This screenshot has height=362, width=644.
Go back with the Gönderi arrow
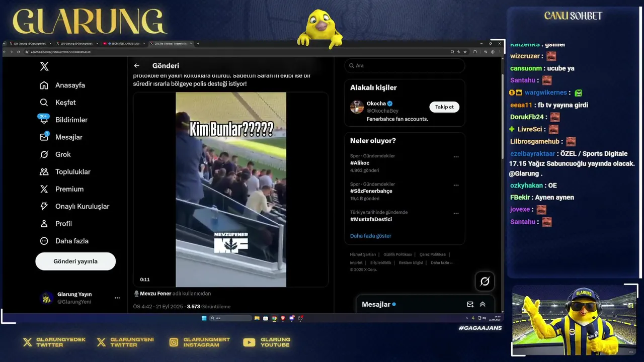click(137, 66)
